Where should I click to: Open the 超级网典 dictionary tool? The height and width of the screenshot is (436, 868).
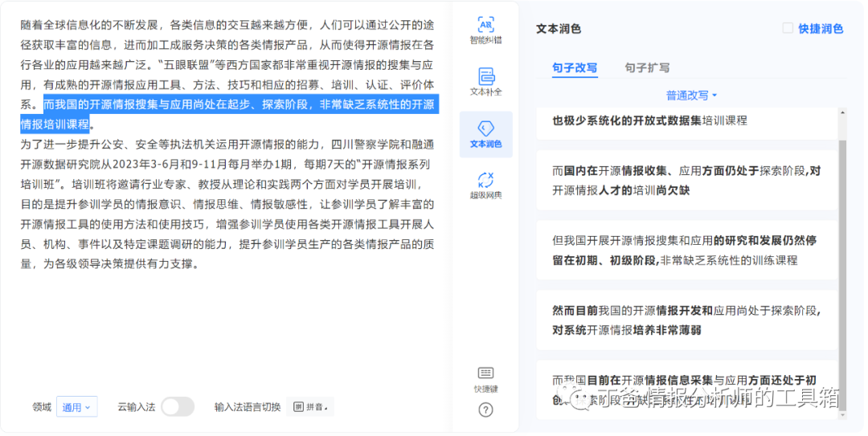485,185
